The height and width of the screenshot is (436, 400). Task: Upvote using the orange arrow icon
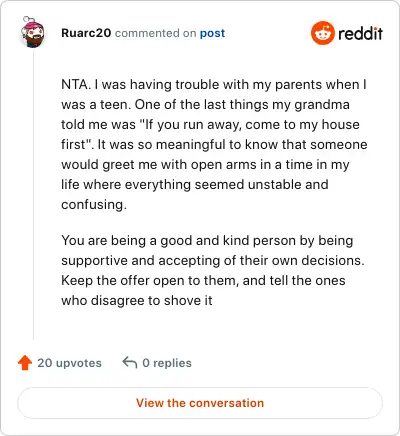pos(25,363)
